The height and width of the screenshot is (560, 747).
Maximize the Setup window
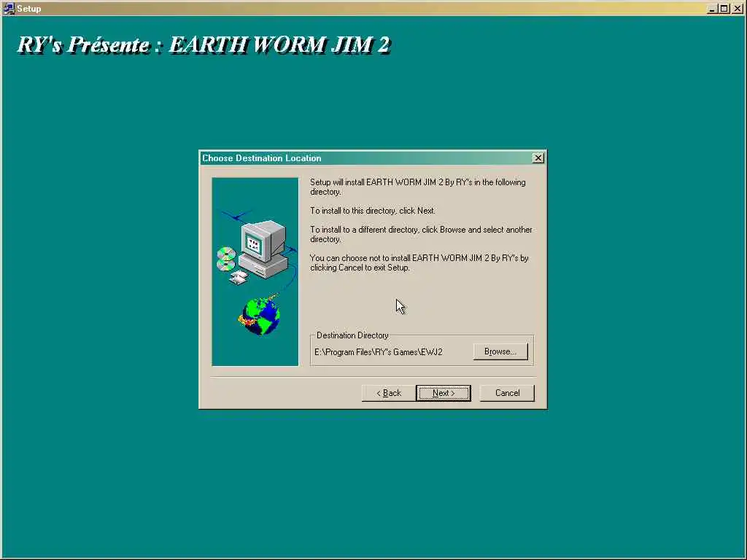pyautogui.click(x=724, y=9)
